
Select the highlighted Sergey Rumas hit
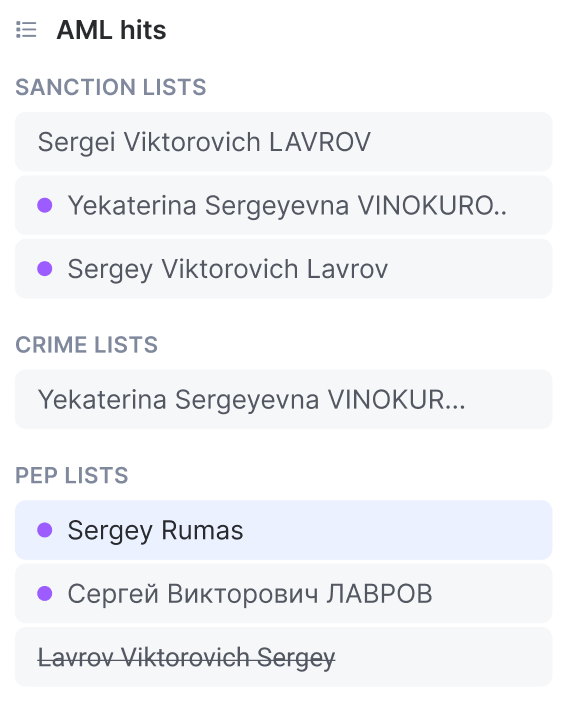click(283, 530)
